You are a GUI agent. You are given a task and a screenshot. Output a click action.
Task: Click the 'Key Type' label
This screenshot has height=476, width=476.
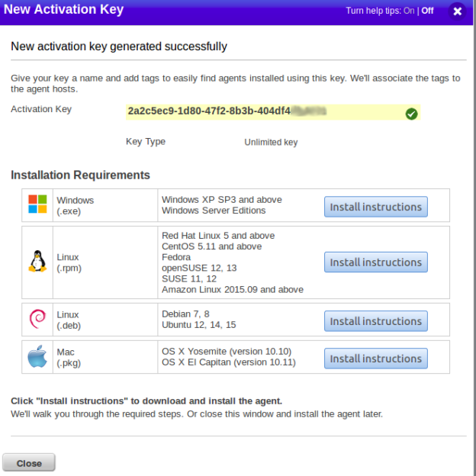click(146, 141)
